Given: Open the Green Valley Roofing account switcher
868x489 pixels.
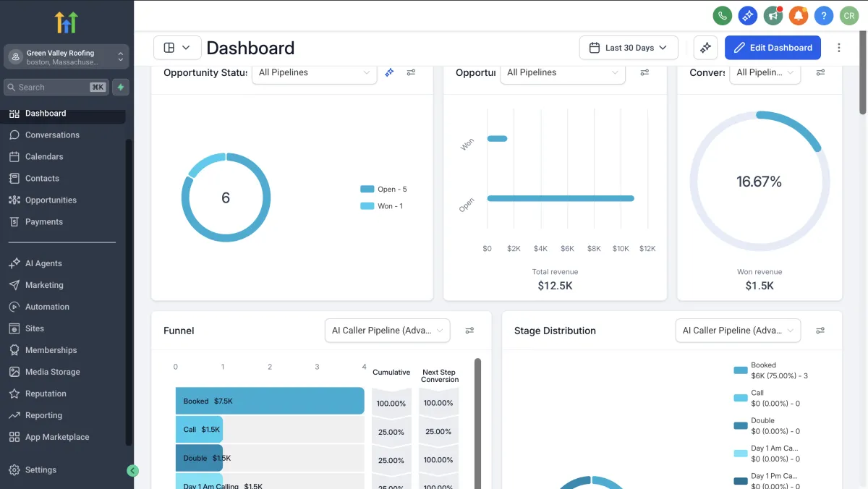Looking at the screenshot, I should (x=66, y=56).
